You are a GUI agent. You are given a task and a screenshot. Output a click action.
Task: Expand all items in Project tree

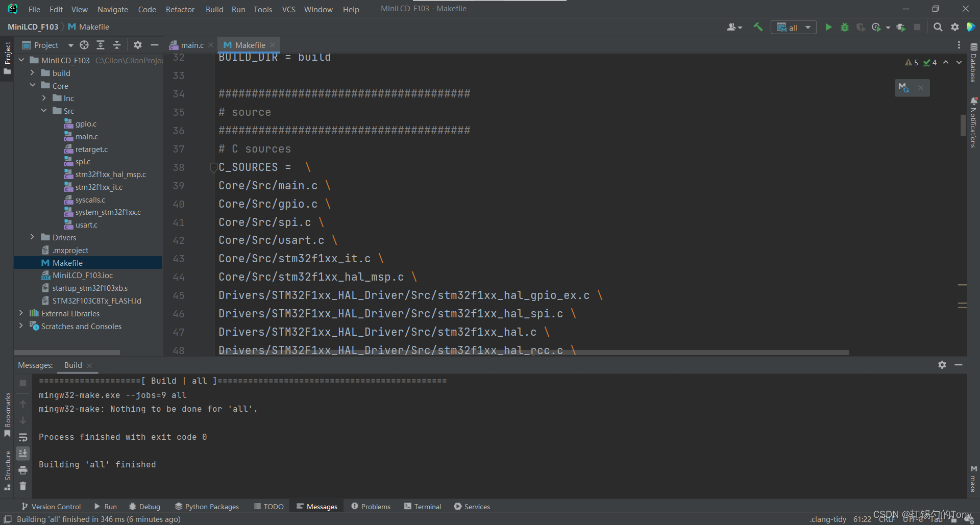[x=101, y=45]
